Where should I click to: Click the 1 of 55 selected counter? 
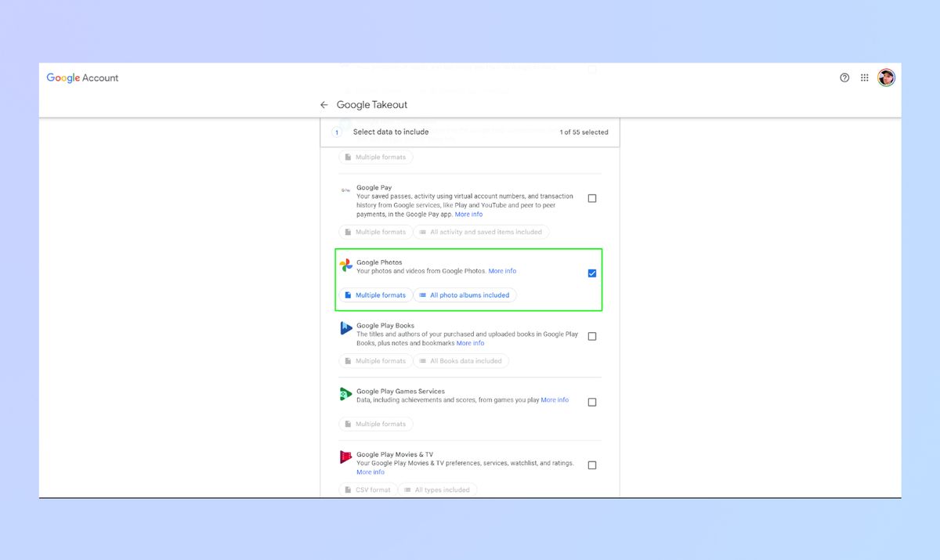583,132
